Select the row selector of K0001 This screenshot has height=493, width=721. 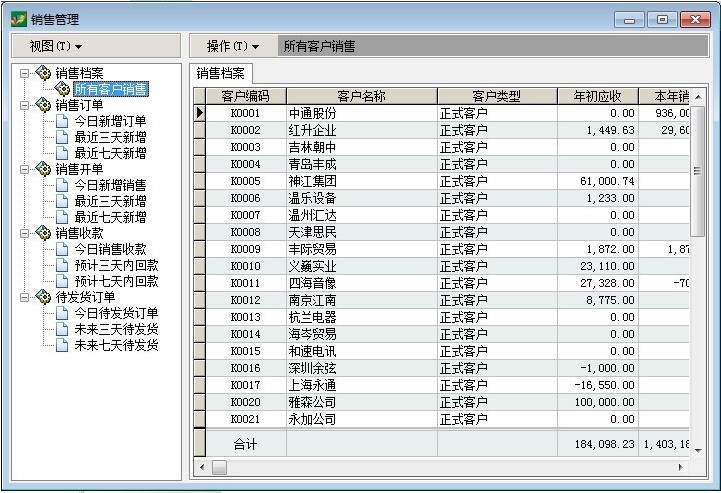200,113
